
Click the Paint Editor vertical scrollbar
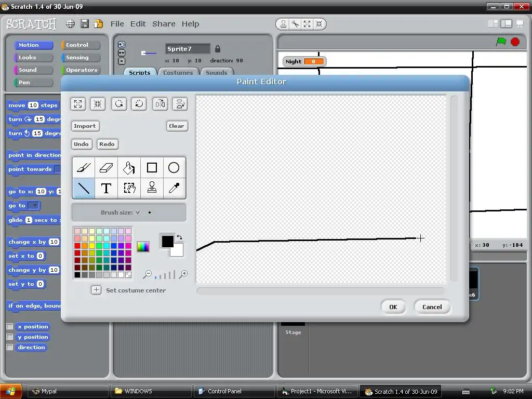(453, 189)
